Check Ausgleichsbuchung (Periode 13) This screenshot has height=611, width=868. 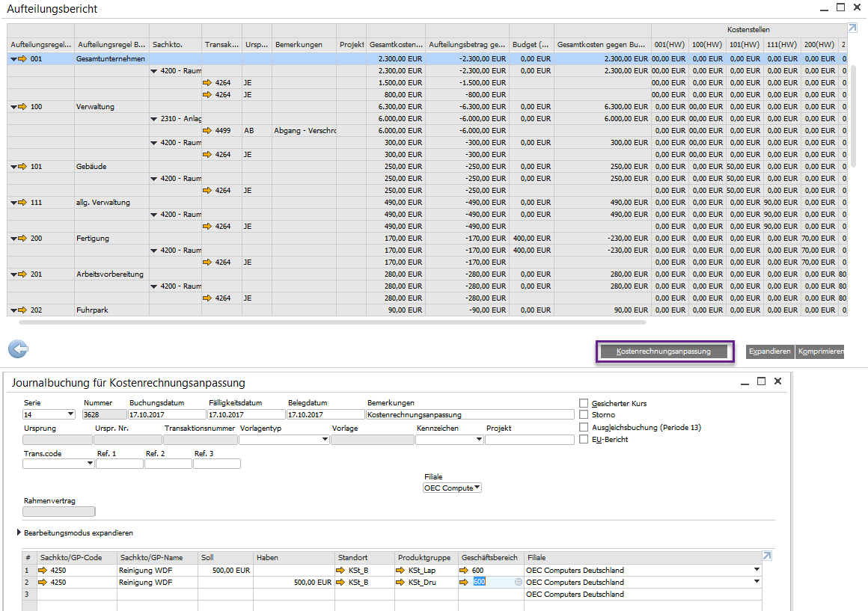click(x=584, y=427)
